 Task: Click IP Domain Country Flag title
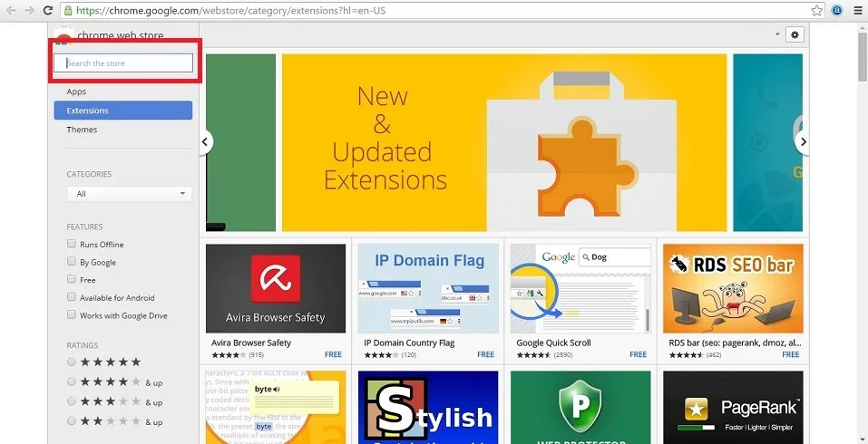point(409,343)
